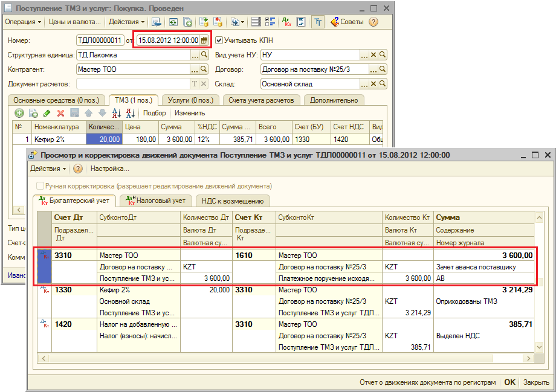Screen dimensions: 556x392
Task: Click help question mark beside Советы
Action: [373, 22]
